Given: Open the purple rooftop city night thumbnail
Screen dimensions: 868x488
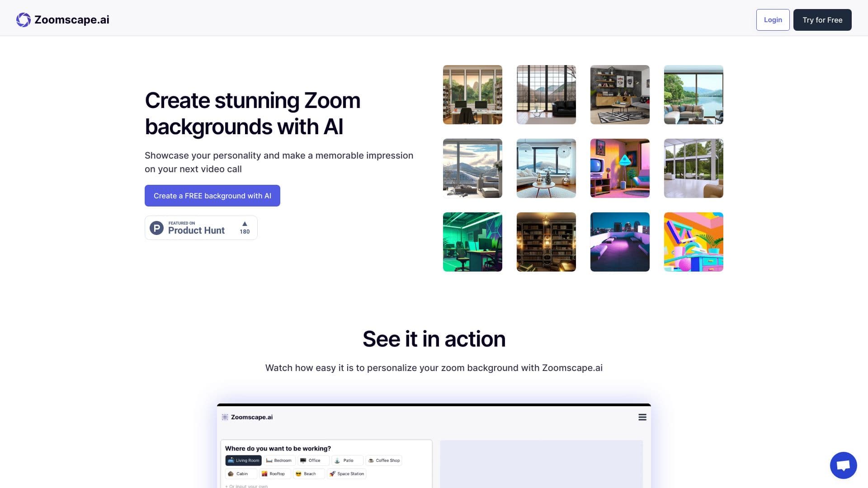Looking at the screenshot, I should pyautogui.click(x=620, y=242).
